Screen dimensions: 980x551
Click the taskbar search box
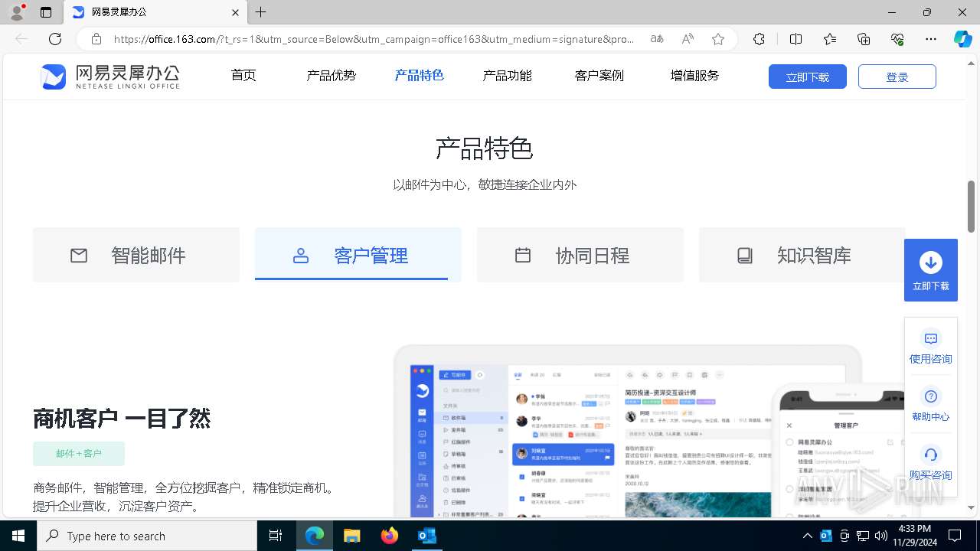(147, 536)
